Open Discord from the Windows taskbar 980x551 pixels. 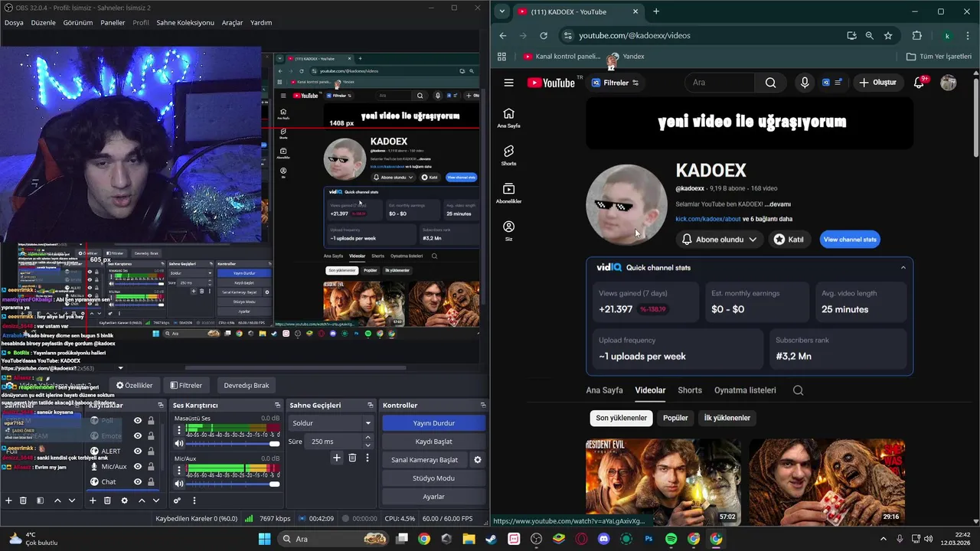pos(604,539)
